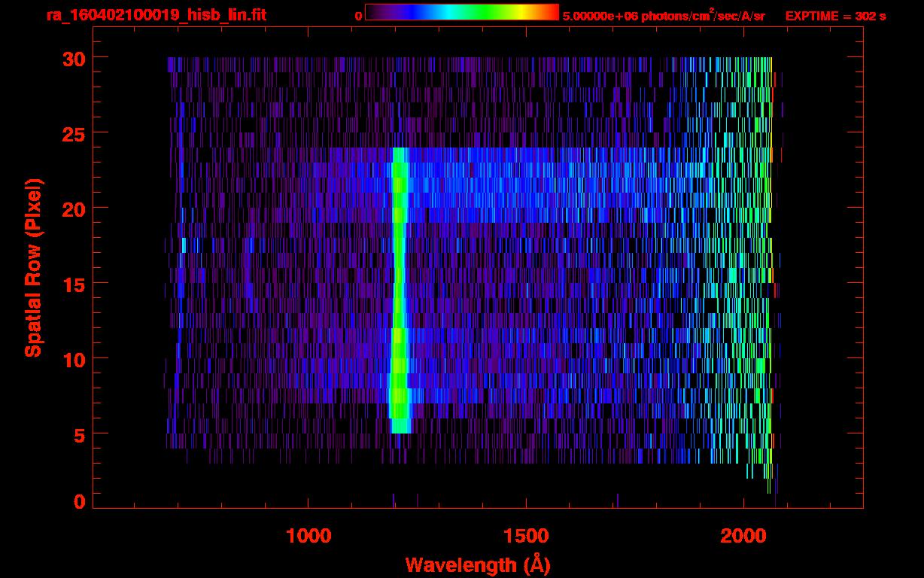
Task: Click the x-axis tick label 2000
Action: point(743,536)
